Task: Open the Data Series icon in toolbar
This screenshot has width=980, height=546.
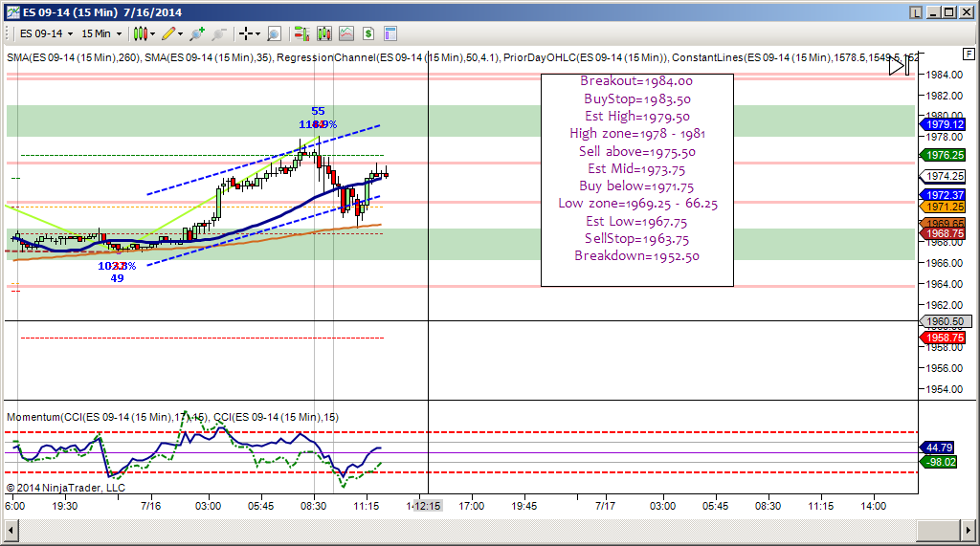Action: [323, 33]
